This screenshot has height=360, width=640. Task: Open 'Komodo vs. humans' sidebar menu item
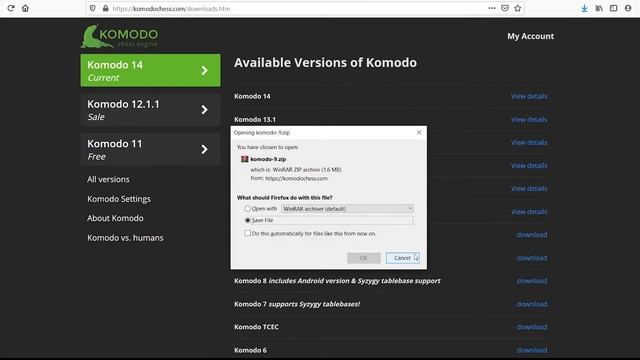coord(125,238)
